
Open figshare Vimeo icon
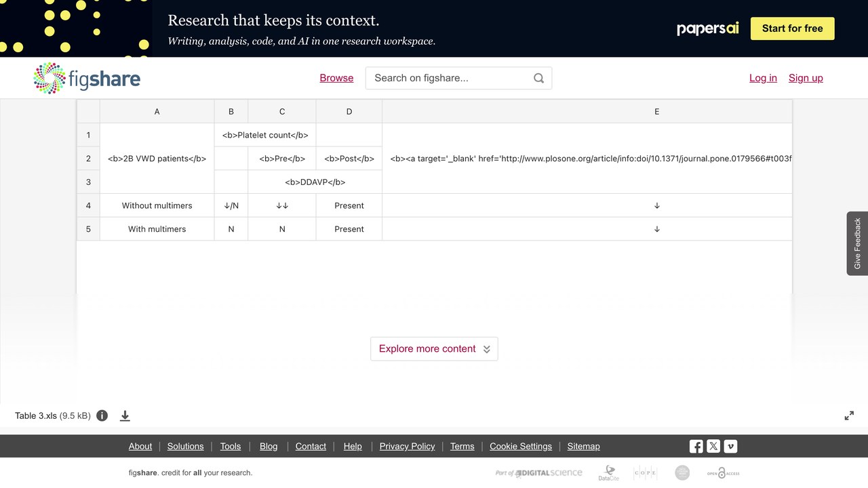tap(730, 446)
